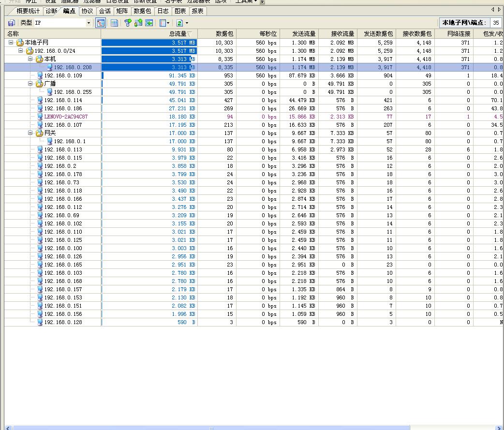The width and height of the screenshot is (504, 430).
Task: Open the 类型 IP combo box
Action: (x=89, y=23)
